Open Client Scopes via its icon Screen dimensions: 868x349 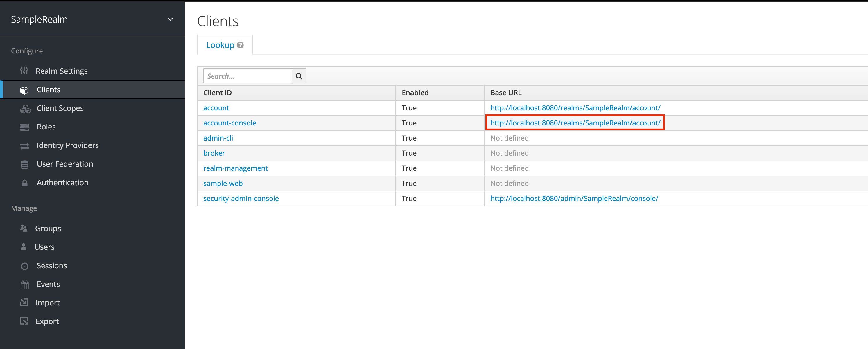coord(25,108)
